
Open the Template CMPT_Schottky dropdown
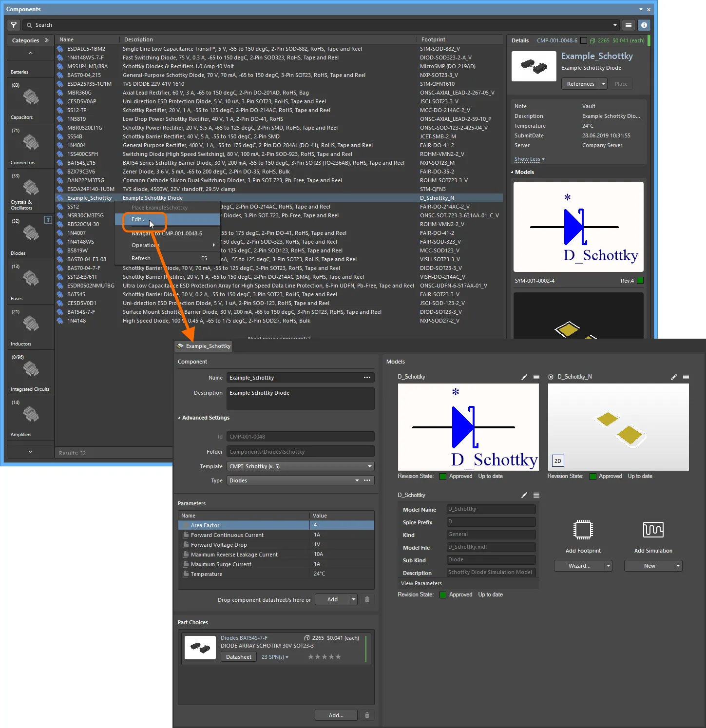click(x=369, y=466)
